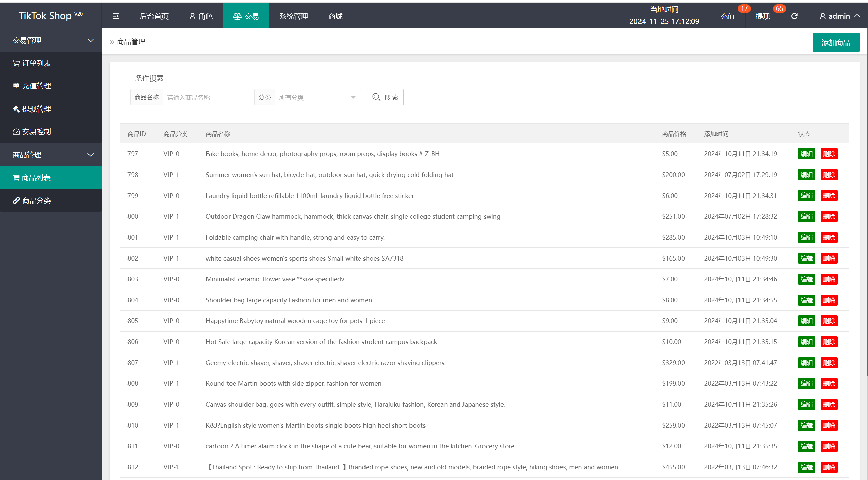Click 编辑 button for product ID 797
Image resolution: width=868 pixels, height=480 pixels.
tap(806, 154)
